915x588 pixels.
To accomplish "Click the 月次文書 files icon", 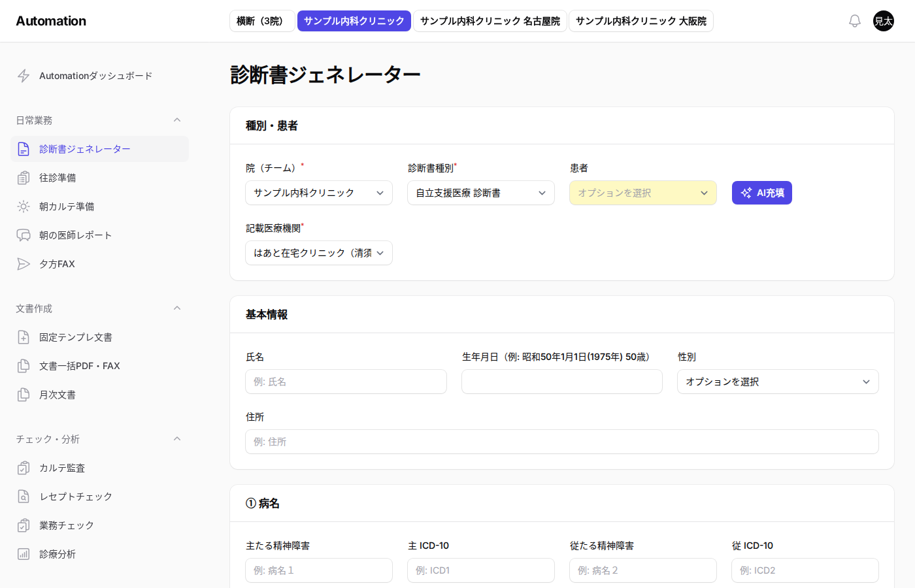I will tap(24, 395).
